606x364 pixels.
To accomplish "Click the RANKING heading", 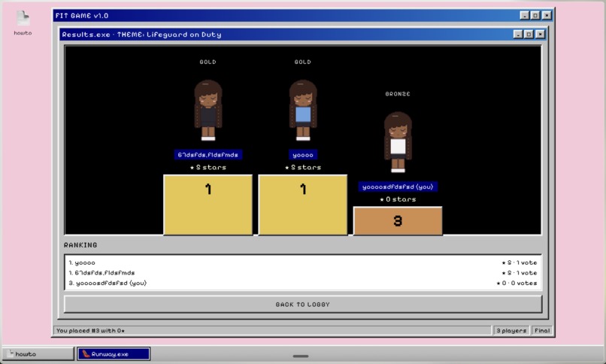I will tap(80, 245).
